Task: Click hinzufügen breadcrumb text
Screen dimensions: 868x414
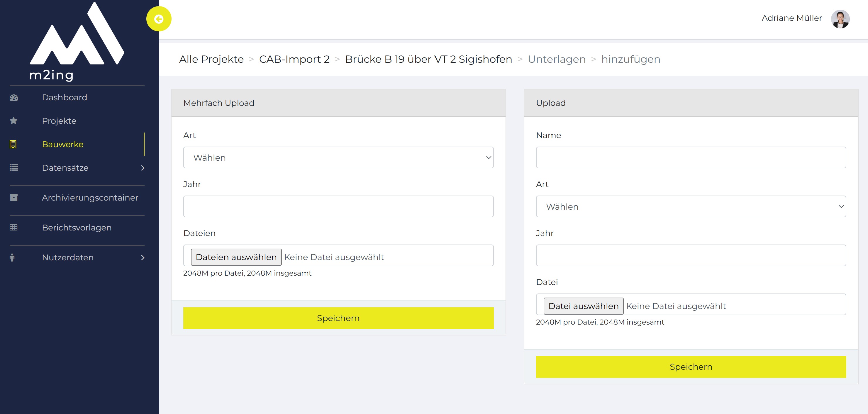Action: (631, 59)
